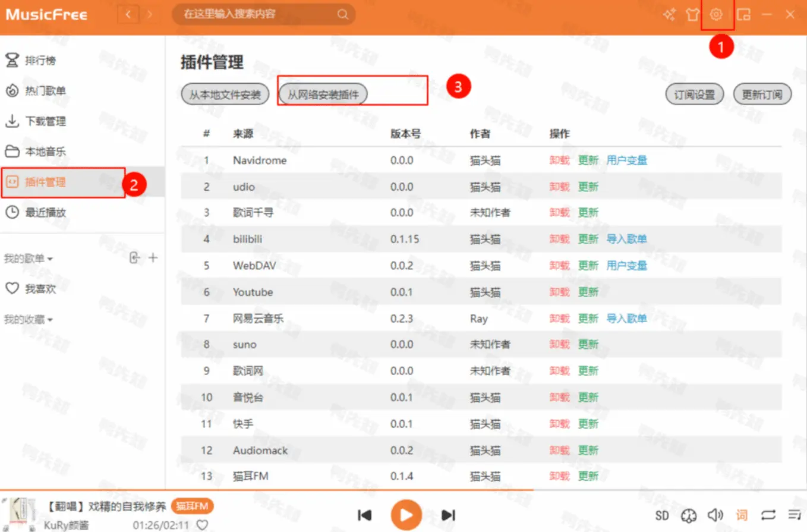807x532 pixels.
Task: Go forward with the right arrow
Action: (x=149, y=15)
